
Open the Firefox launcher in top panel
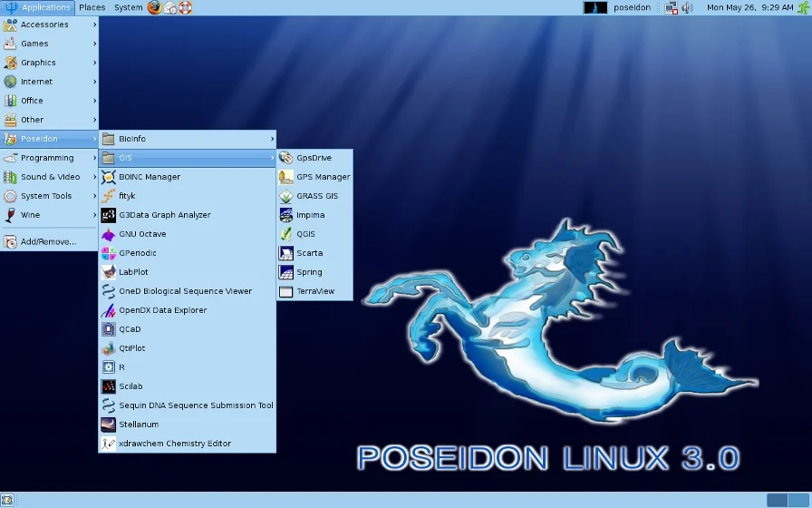154,7
